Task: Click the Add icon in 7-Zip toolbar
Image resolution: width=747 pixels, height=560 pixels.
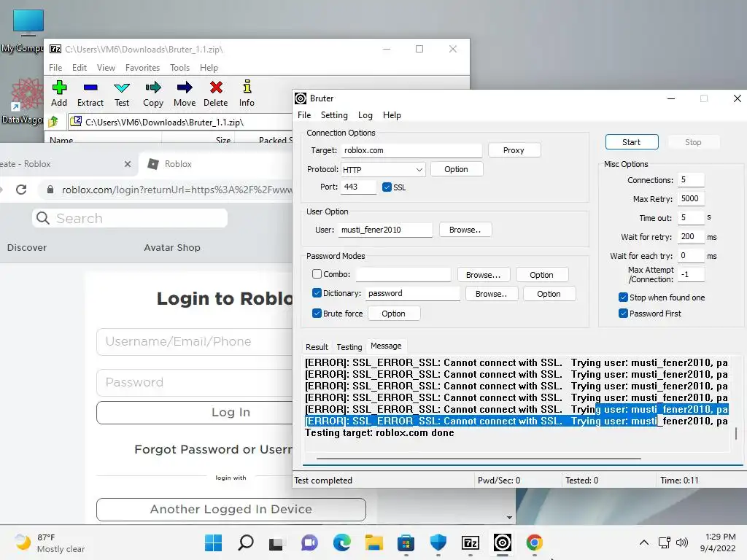Action: (59, 87)
